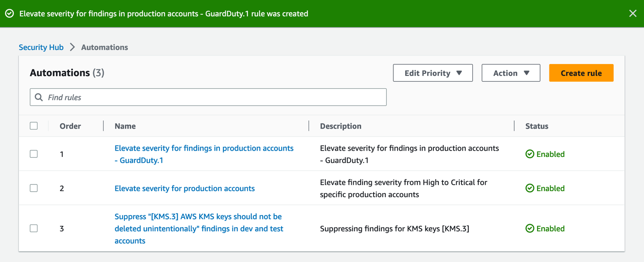
Task: Select the checkbox for the GuardDuty.1 rule row
Action: click(34, 154)
